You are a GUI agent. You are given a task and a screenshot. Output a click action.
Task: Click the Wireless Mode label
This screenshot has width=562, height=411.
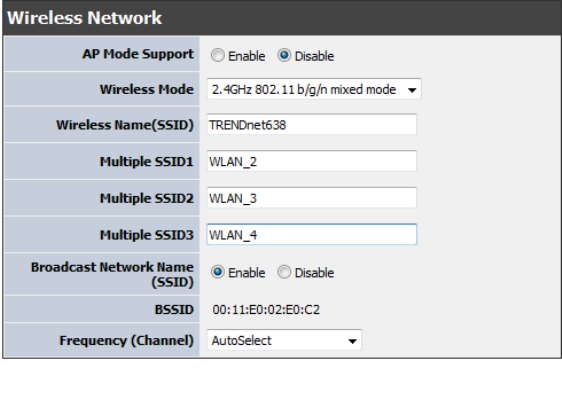[147, 89]
